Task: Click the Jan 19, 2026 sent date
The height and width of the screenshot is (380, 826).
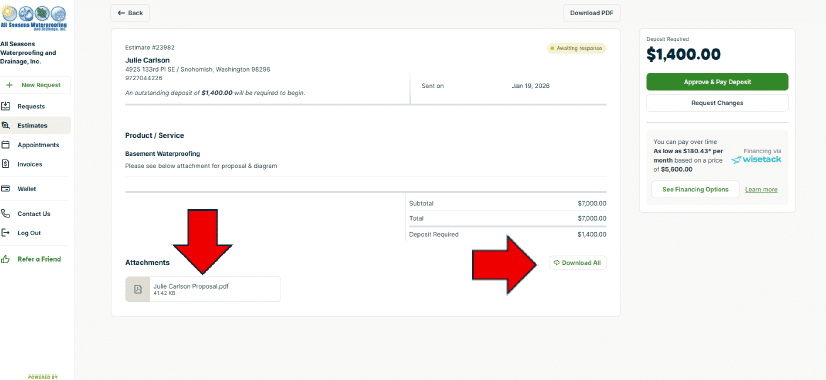Action: [530, 85]
